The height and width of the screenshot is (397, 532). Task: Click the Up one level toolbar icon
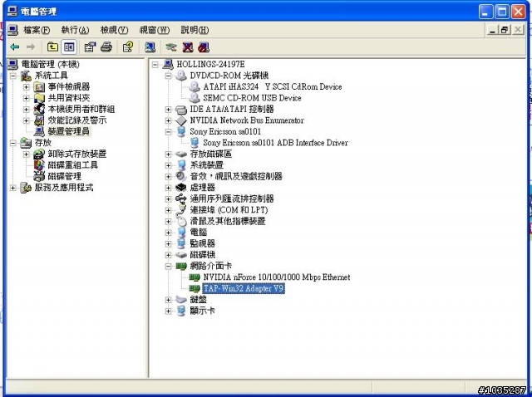tap(52, 47)
